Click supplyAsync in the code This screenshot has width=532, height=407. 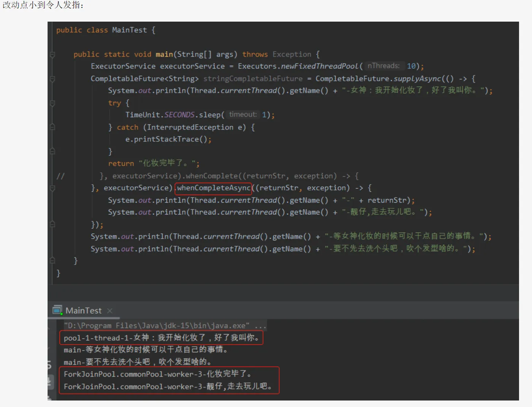(417, 79)
